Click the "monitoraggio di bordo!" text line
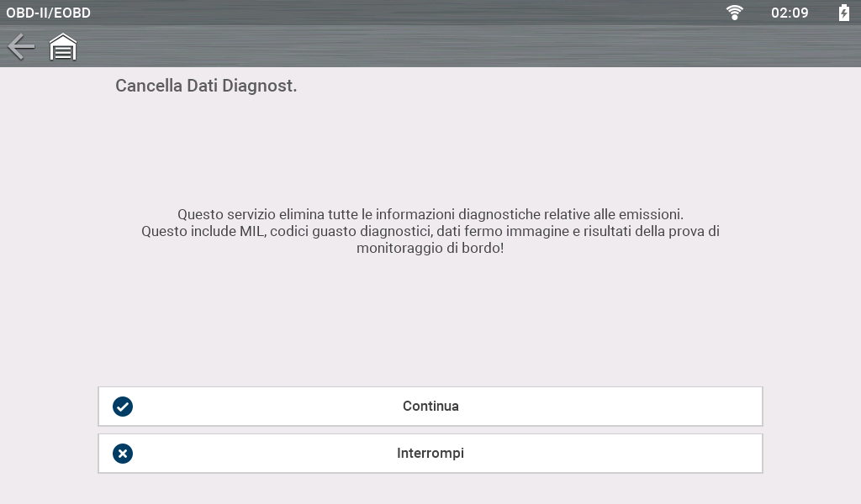Screen dimensions: 861x504 430,249
